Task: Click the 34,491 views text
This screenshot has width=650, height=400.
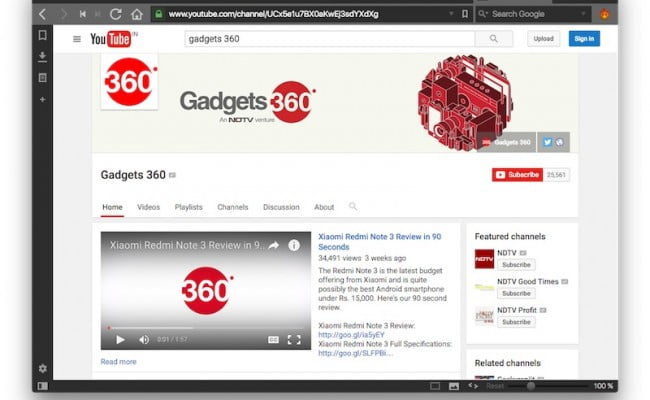Action: click(x=340, y=258)
